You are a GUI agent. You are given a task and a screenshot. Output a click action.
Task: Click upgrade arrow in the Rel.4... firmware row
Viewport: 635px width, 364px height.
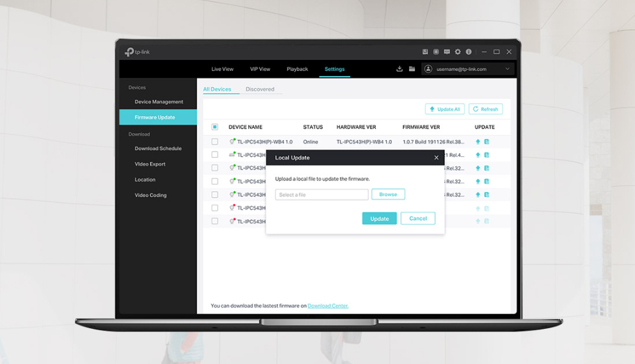pos(478,155)
